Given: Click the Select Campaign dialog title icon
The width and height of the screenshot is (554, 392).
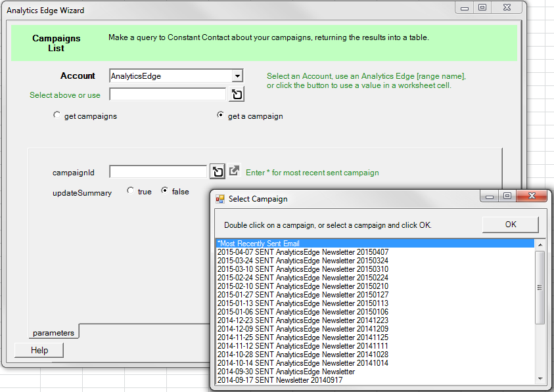Looking at the screenshot, I should point(219,199).
